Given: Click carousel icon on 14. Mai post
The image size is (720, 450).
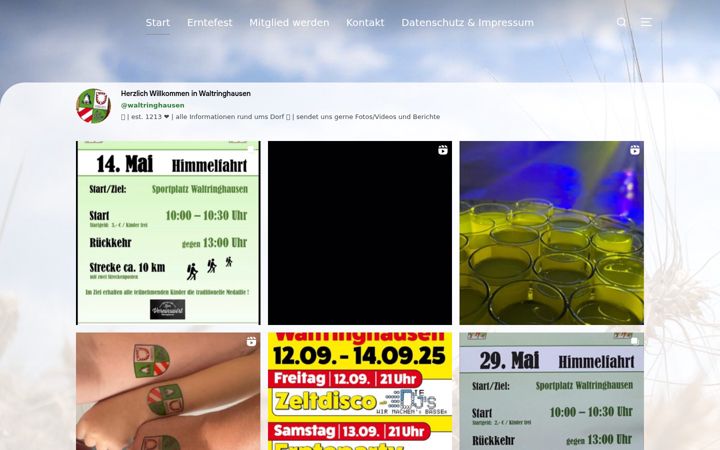Looking at the screenshot, I should coord(251,150).
